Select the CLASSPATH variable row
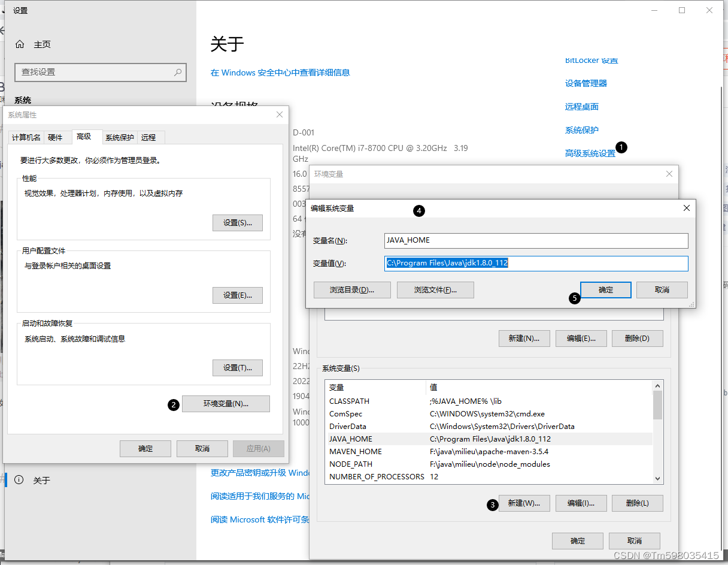The width and height of the screenshot is (728, 565). (x=489, y=401)
